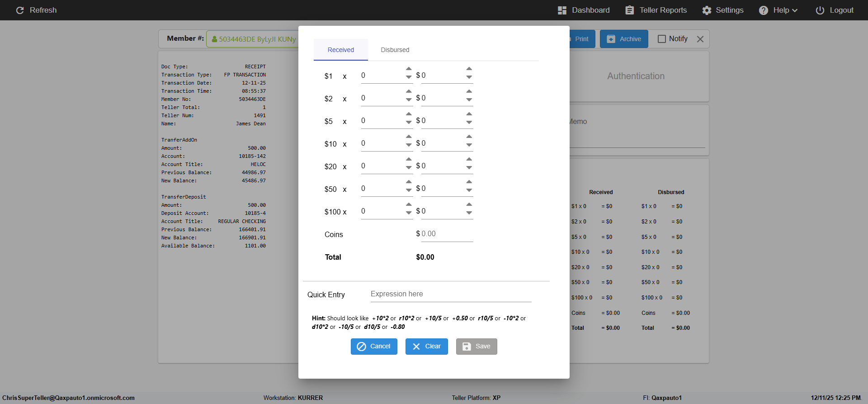868x404 pixels.
Task: Select the Received tab
Action: [x=341, y=50]
